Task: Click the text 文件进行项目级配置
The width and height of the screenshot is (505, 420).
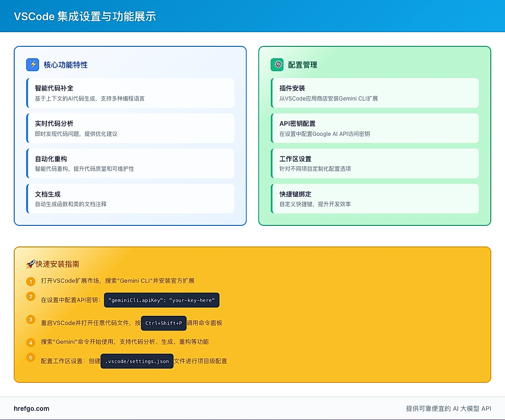Action: [x=200, y=361]
